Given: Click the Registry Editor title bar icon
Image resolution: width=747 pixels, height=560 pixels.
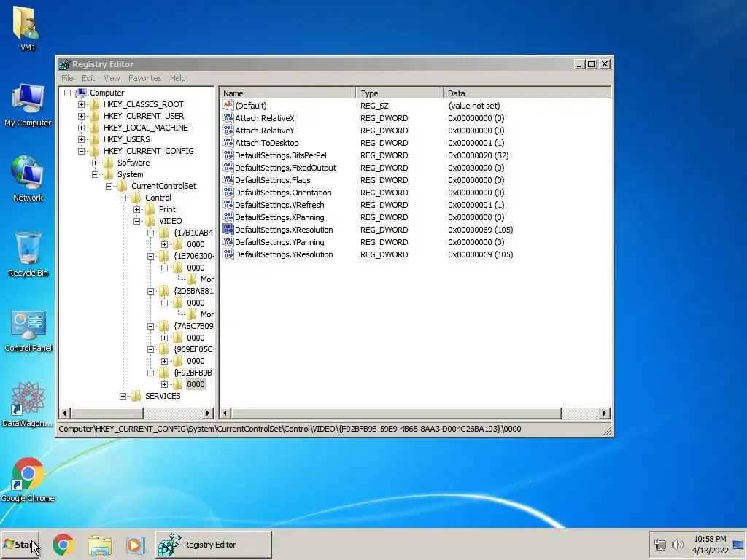Looking at the screenshot, I should [64, 64].
